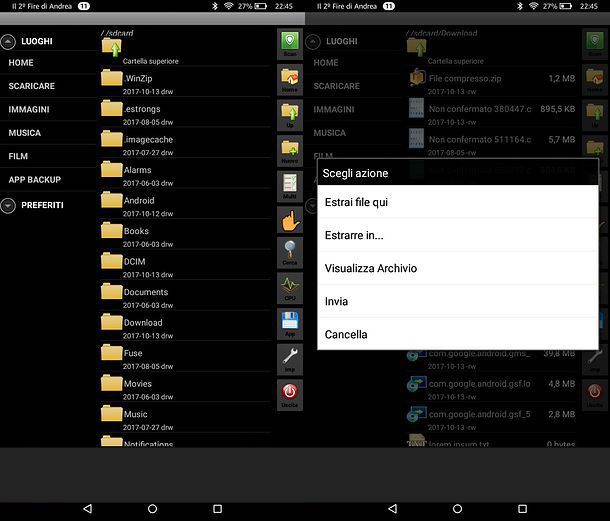610x521 pixels.
Task: Choose 'Visualizza Archivio' in the dialog
Action: coord(458,268)
